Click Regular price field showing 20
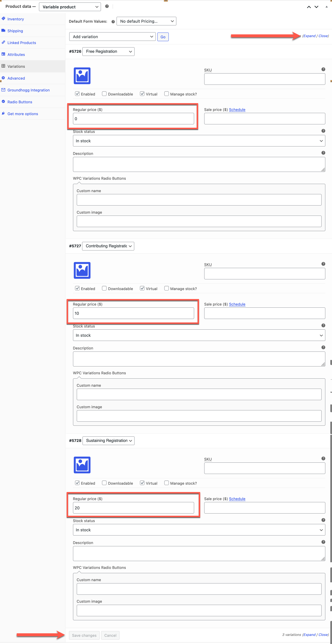332x644 pixels. click(133, 508)
